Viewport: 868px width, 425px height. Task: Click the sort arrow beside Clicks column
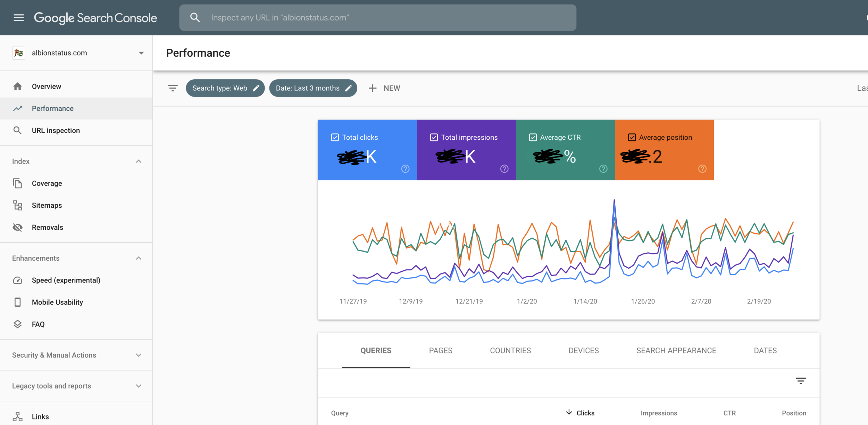pos(569,412)
